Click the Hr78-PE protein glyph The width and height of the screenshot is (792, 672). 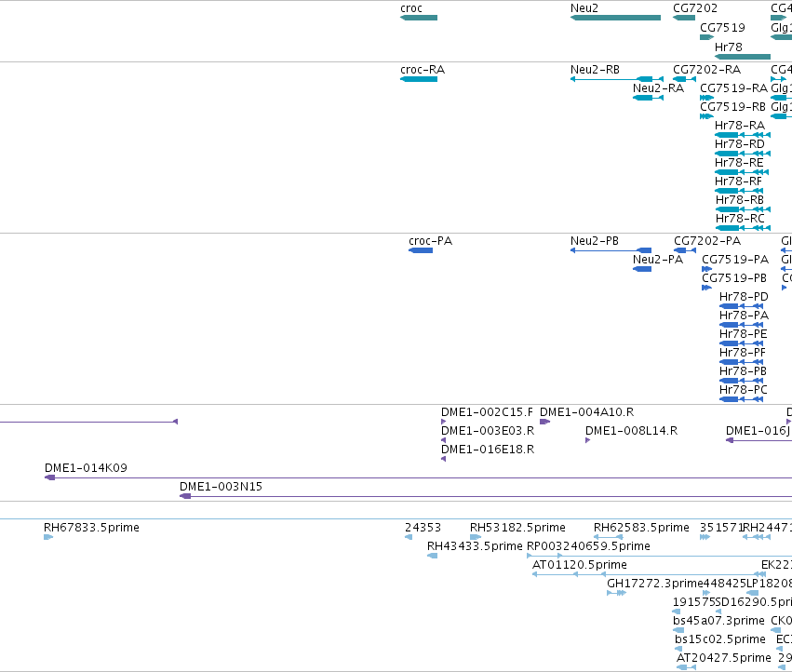pos(741,343)
